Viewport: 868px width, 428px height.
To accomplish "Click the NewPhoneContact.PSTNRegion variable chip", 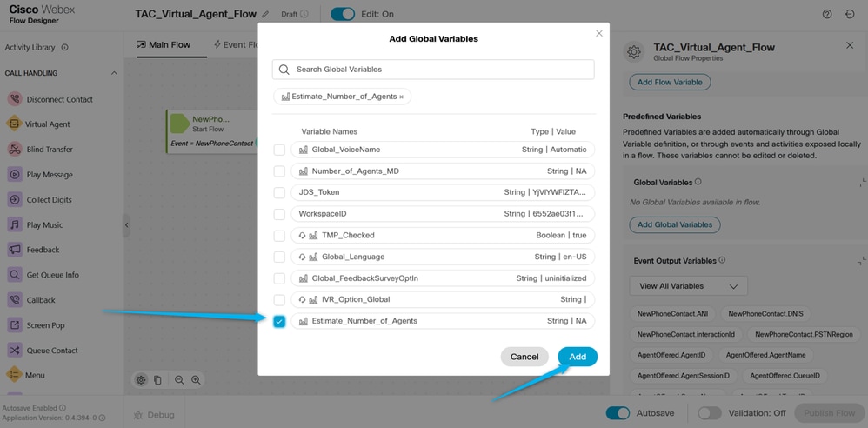I will click(802, 334).
